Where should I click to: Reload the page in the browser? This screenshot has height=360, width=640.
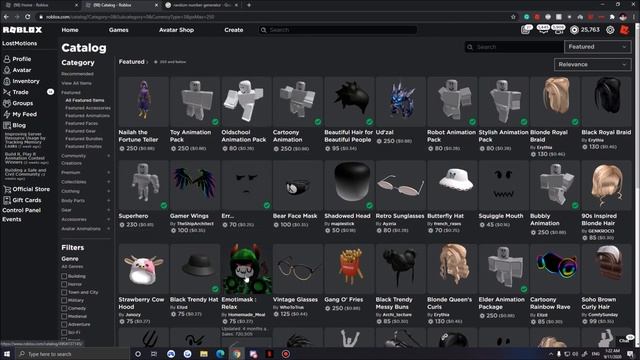(x=27, y=17)
